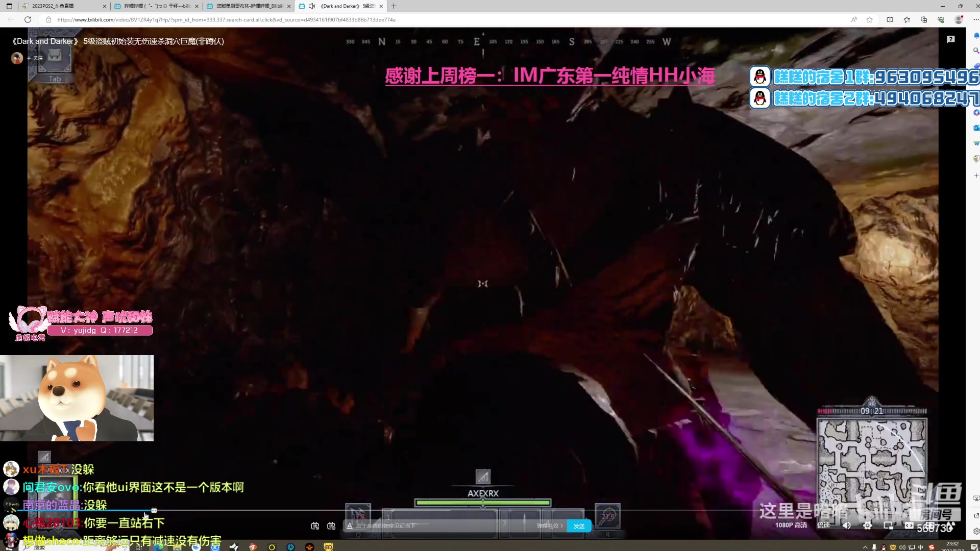Send the danmaku with 发送 button

[x=579, y=526]
